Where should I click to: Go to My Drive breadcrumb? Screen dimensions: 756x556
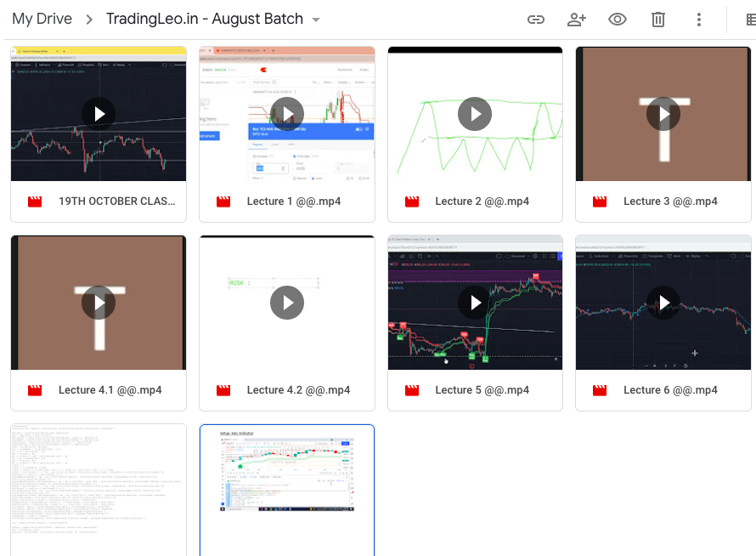(42, 19)
